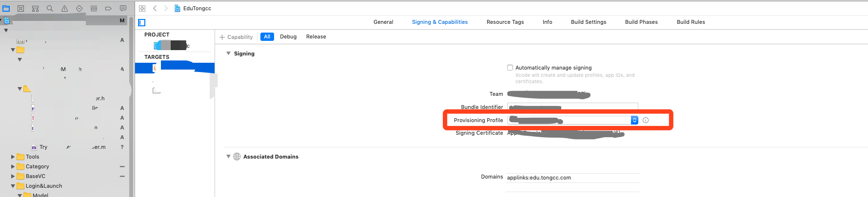Image resolution: width=868 pixels, height=197 pixels.
Task: Open the Debug navigator icon
Action: (x=94, y=8)
